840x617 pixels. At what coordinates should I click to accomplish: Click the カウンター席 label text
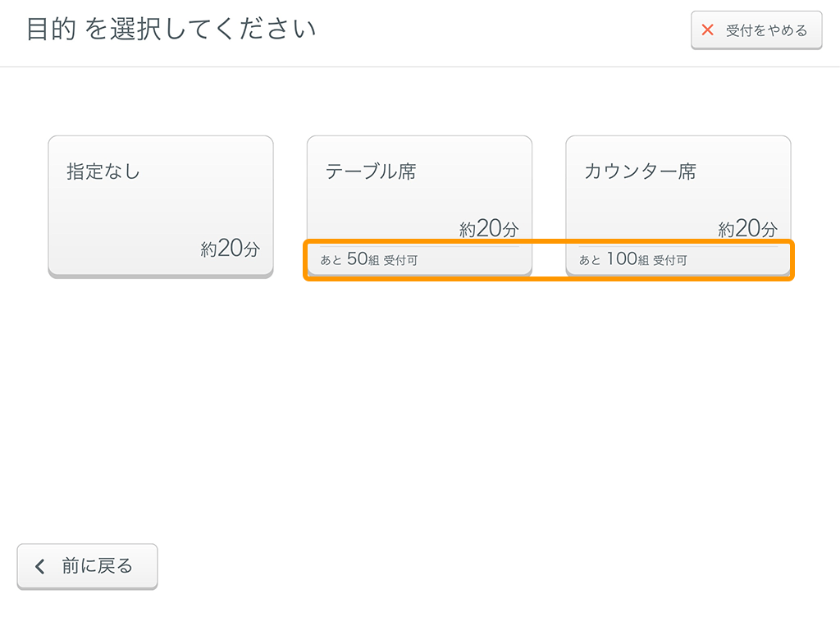pos(640,172)
